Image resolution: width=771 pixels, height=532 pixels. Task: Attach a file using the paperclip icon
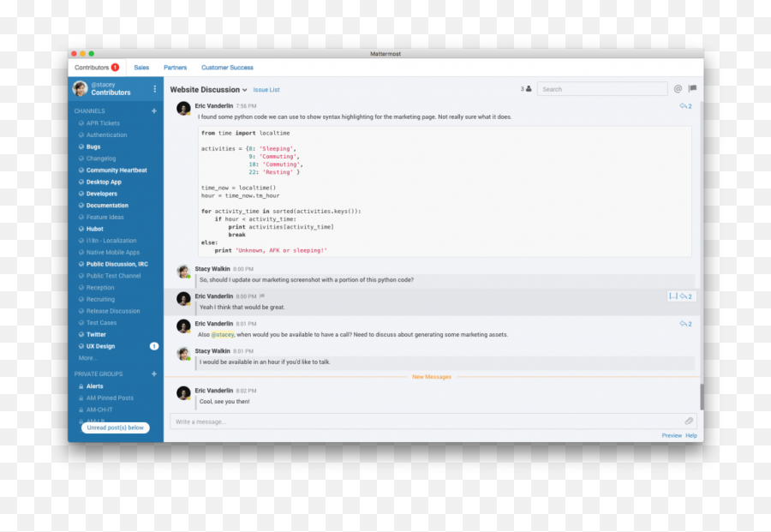coord(689,421)
